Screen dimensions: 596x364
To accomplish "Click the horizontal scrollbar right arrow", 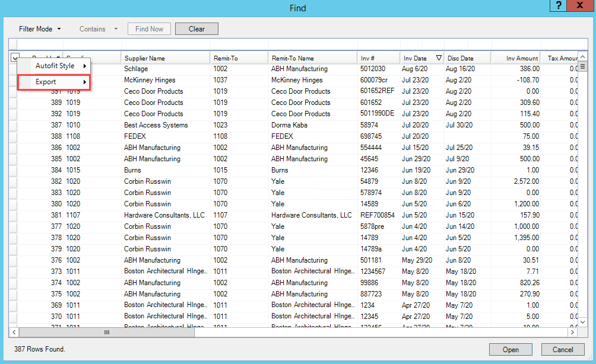I will (x=572, y=332).
